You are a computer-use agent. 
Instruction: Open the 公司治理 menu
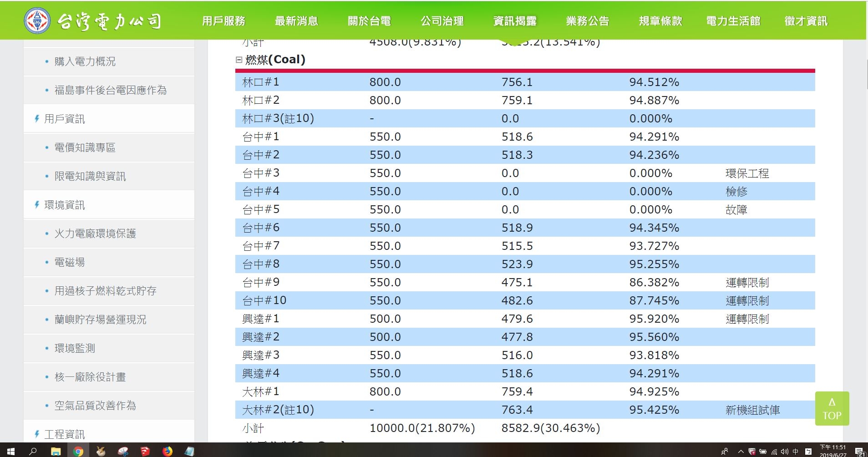[x=442, y=21]
